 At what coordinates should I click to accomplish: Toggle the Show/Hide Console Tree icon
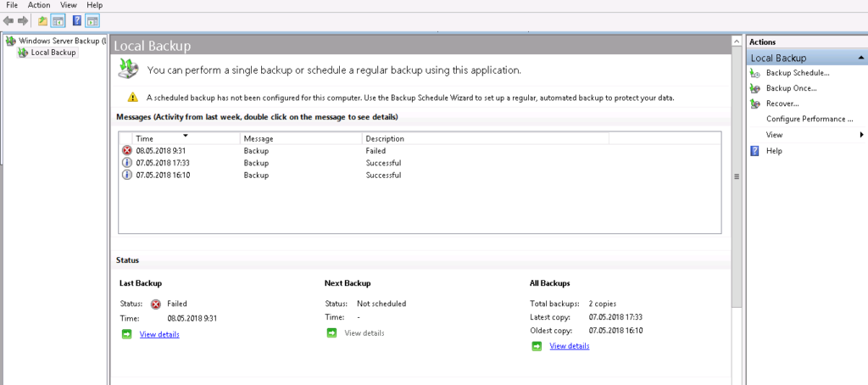58,21
